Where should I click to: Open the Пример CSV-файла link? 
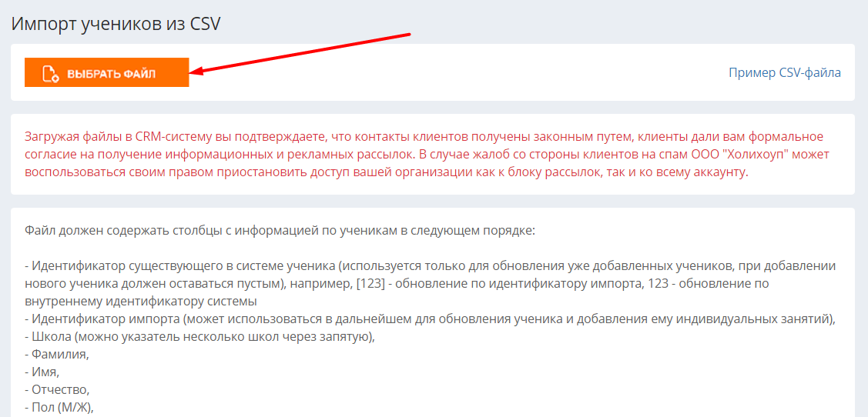(x=785, y=72)
